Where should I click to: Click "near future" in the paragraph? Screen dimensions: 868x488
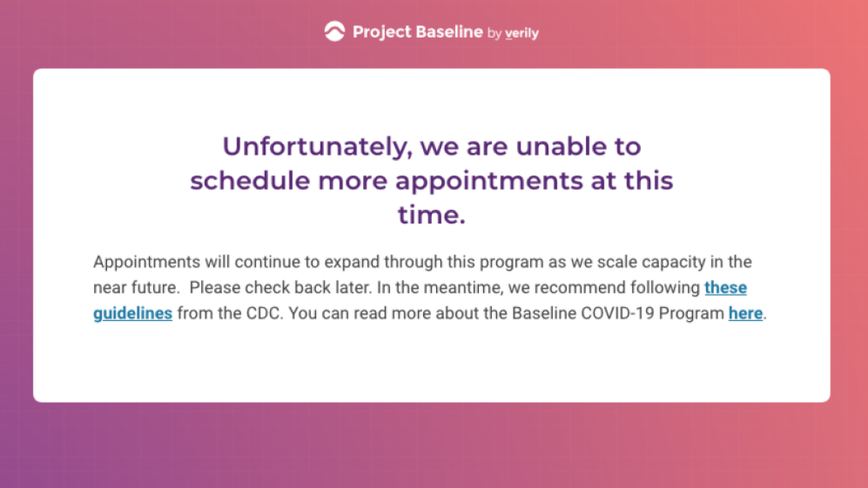point(134,288)
